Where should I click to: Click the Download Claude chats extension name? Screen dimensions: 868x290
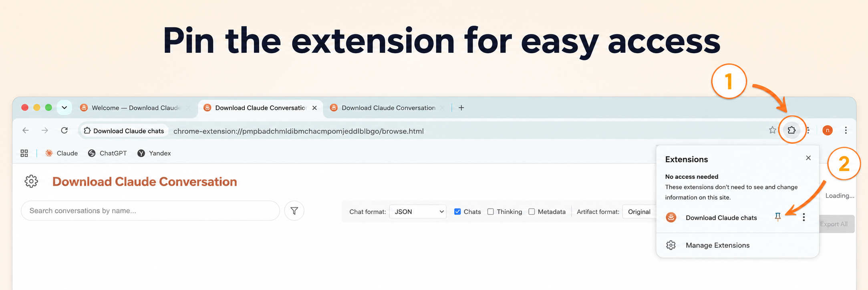pos(721,218)
